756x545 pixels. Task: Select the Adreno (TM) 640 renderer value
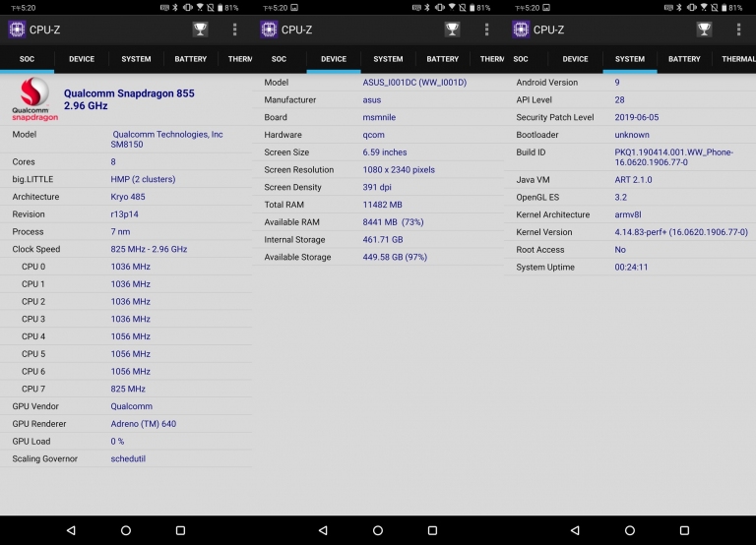144,424
